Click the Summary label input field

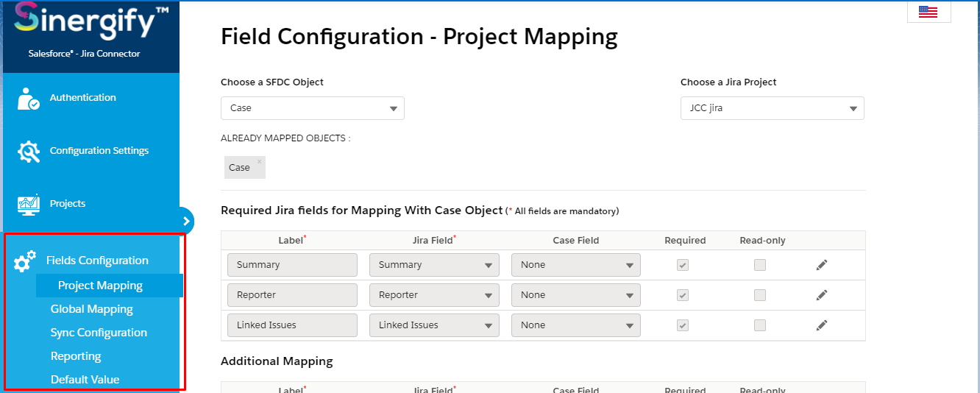(x=292, y=265)
